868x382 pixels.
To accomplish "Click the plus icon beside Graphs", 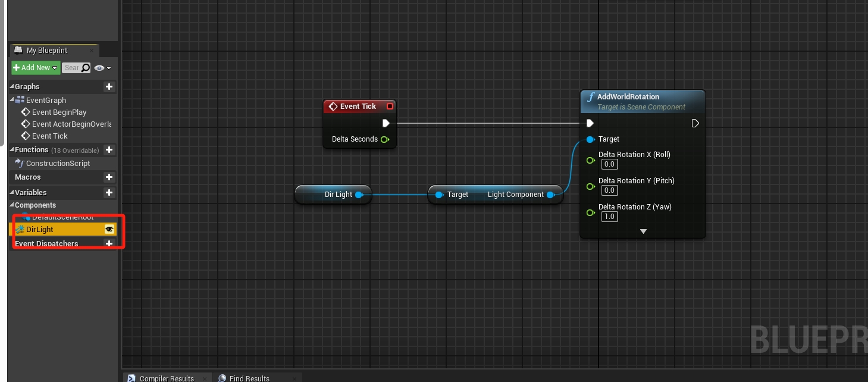I will click(109, 87).
